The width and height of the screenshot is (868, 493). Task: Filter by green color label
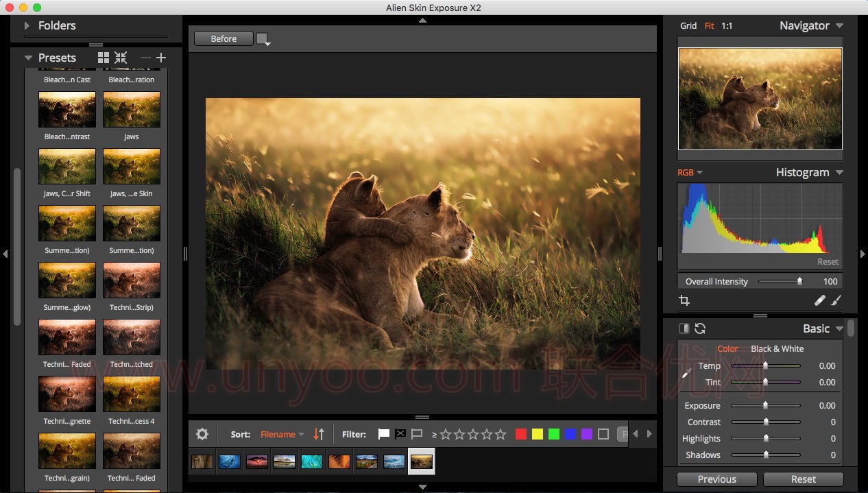554,434
